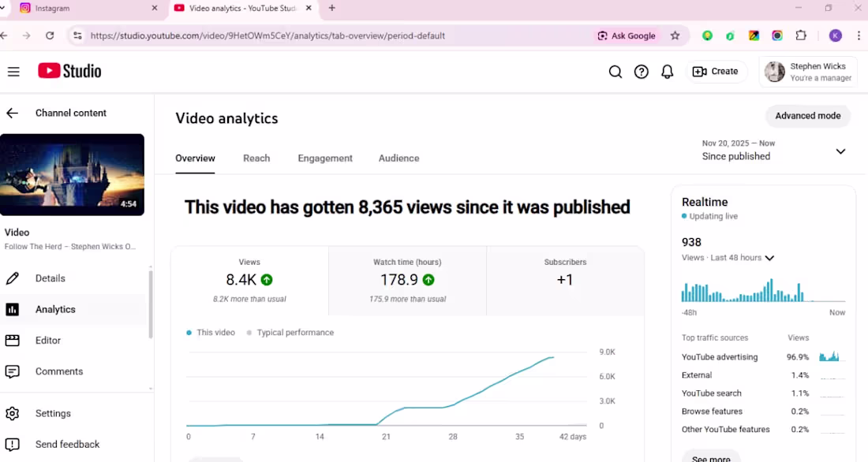Open a new browser tab
This screenshot has height=462, width=868.
[x=331, y=9]
